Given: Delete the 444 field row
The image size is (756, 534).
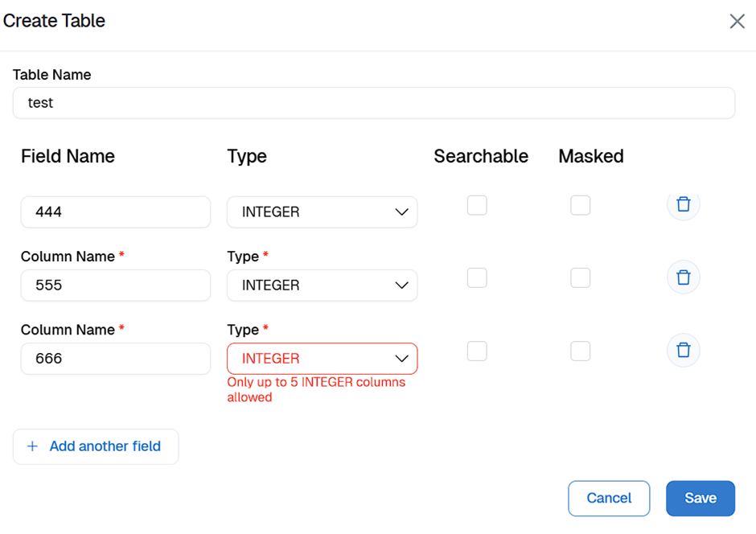Looking at the screenshot, I should click(x=683, y=204).
